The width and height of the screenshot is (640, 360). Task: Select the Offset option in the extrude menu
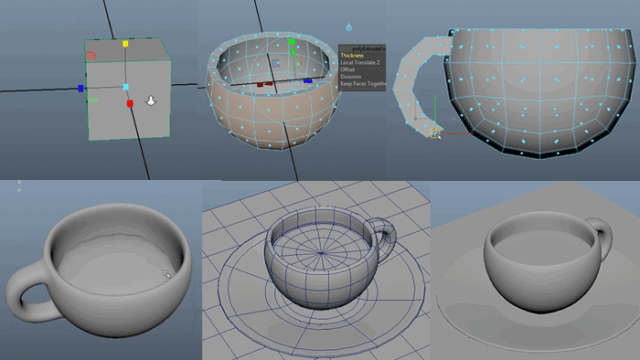[x=347, y=69]
